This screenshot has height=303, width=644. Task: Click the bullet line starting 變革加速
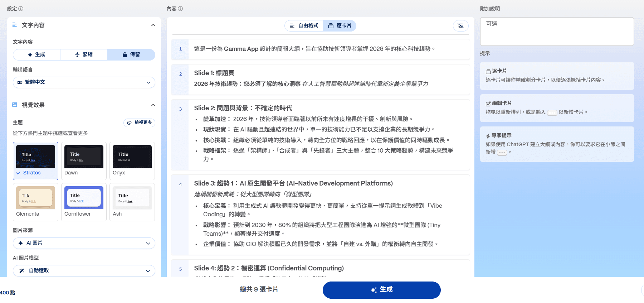point(308,119)
